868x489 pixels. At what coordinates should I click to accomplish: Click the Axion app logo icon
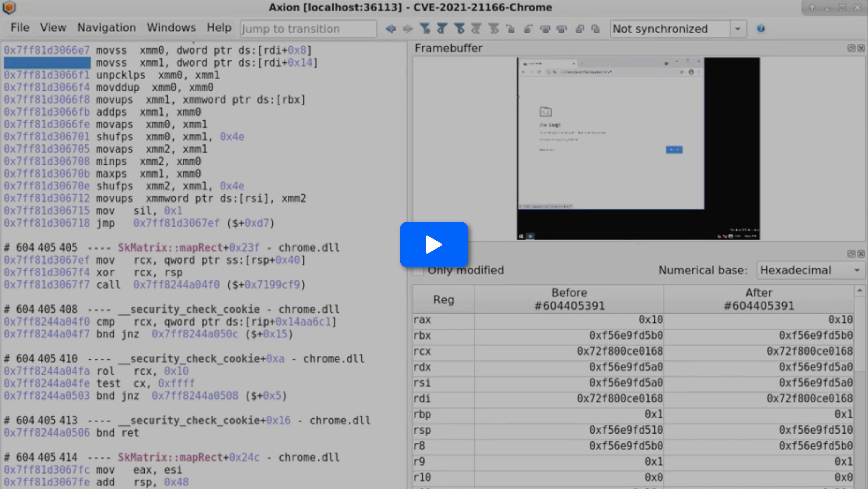click(9, 7)
